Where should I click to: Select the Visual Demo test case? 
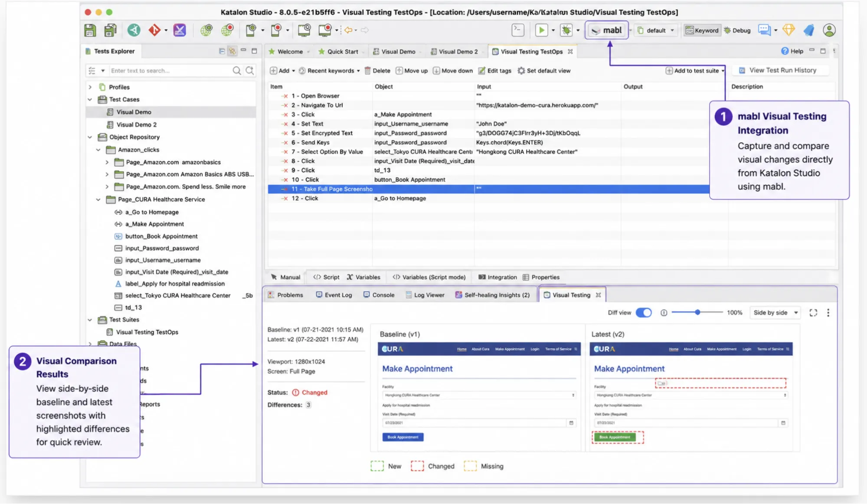click(x=171, y=112)
